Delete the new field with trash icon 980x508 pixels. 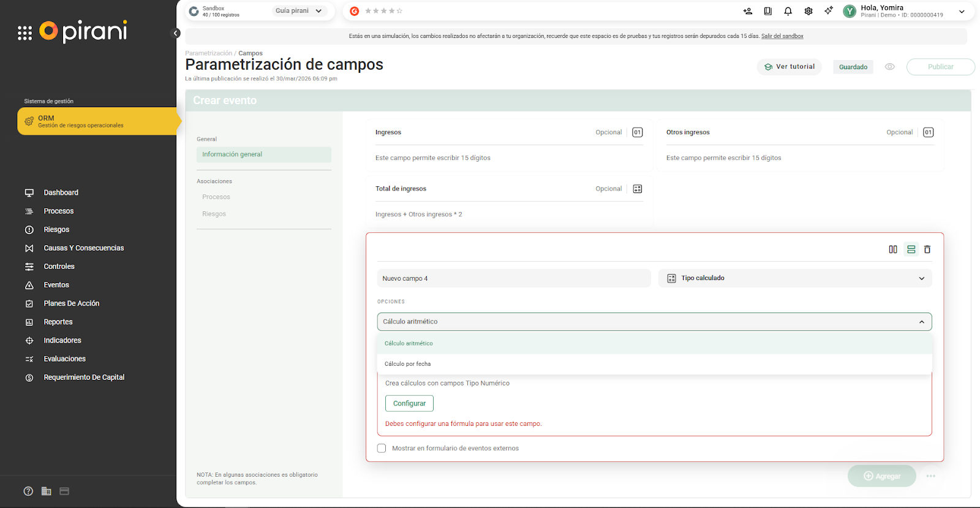tap(927, 249)
